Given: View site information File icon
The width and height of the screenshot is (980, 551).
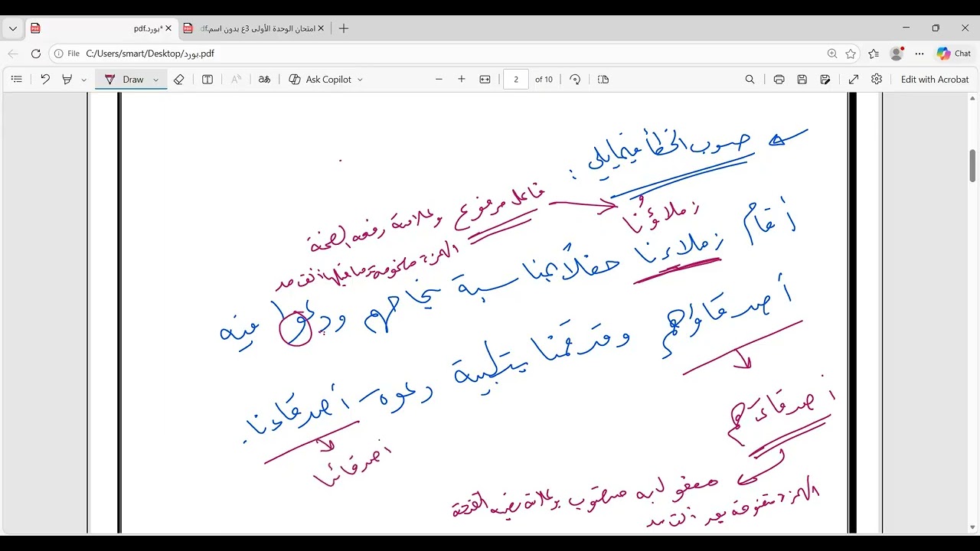Looking at the screenshot, I should pos(67,54).
